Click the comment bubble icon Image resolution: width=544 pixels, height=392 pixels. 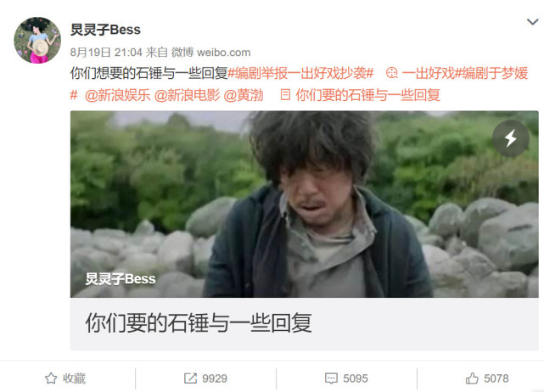(331, 378)
